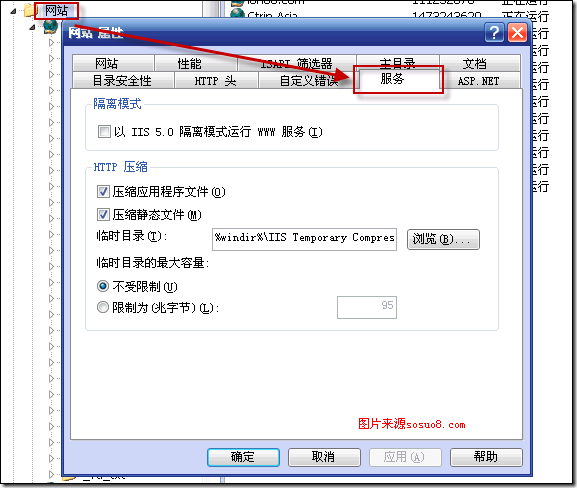Viewport: 577px width, 488px height.
Task: Select 不受限制 radio option
Action: (103, 286)
